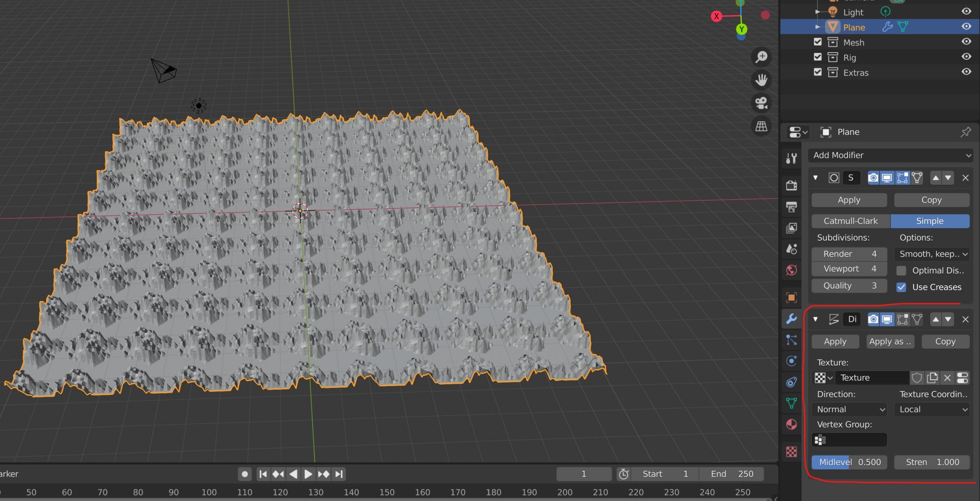This screenshot has width=980, height=501.
Task: Open the Direction dropdown set to Normal
Action: pyautogui.click(x=848, y=409)
